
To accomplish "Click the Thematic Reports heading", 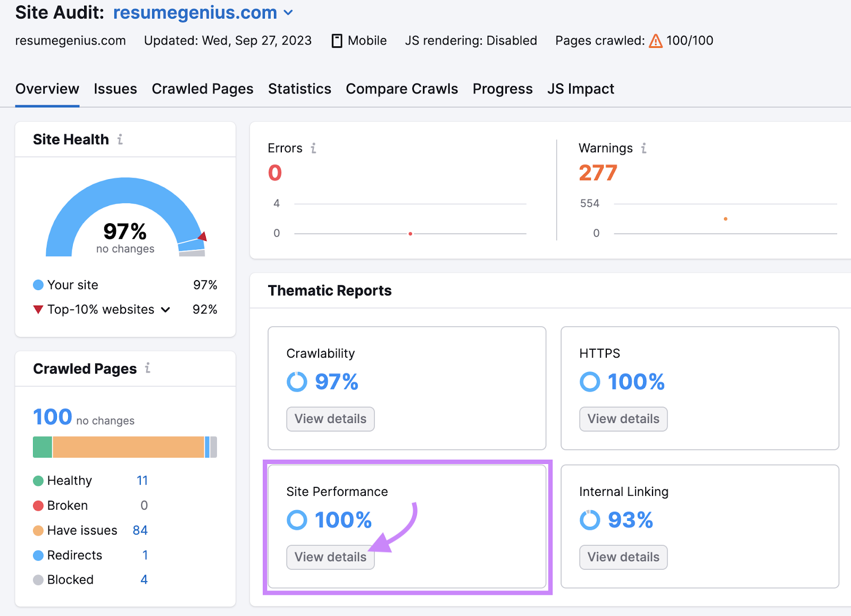I will coord(330,291).
